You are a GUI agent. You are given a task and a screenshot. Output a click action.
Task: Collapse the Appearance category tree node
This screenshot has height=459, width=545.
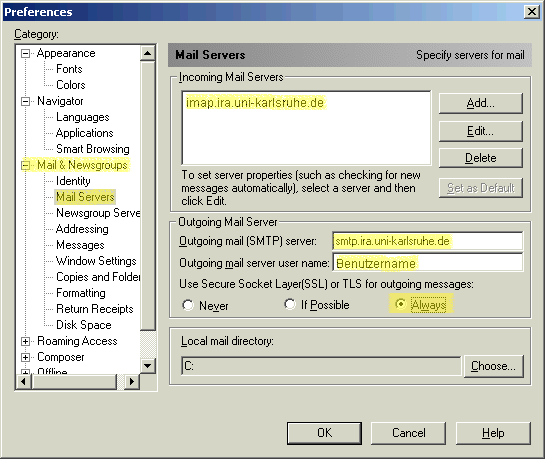click(25, 54)
